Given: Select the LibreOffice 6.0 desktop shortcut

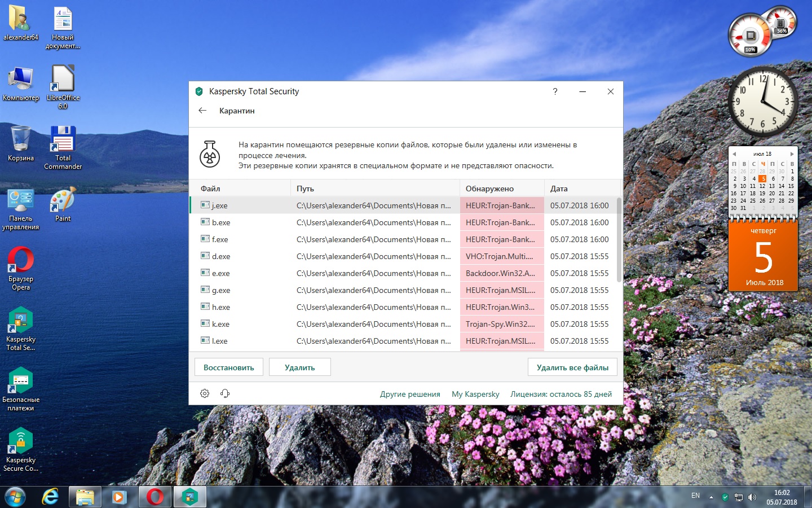Looking at the screenshot, I should click(63, 87).
